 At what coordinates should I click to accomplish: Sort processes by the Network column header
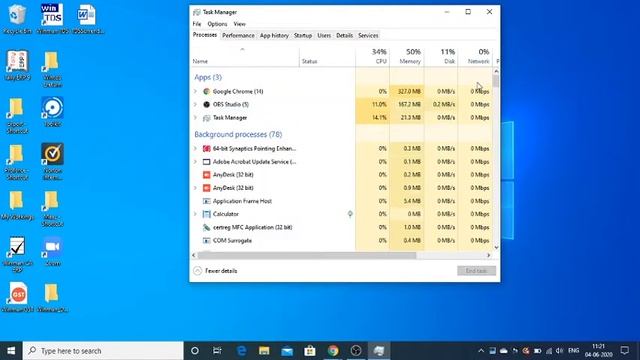pyautogui.click(x=475, y=56)
